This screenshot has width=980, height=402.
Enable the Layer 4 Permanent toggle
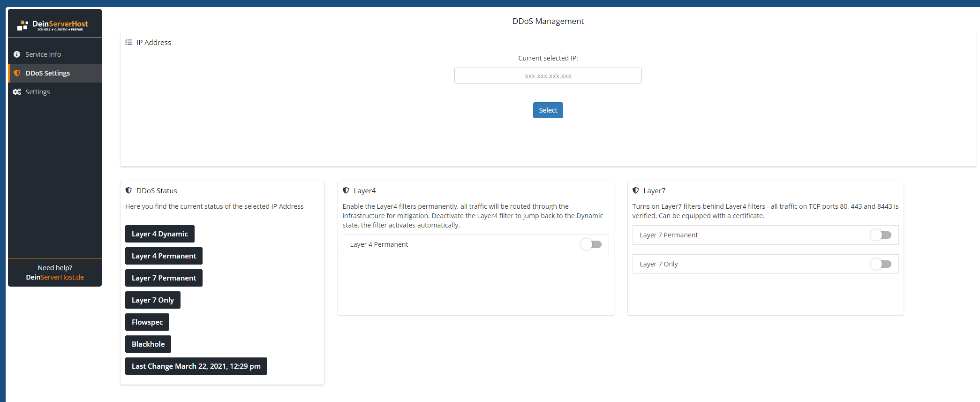pyautogui.click(x=591, y=244)
